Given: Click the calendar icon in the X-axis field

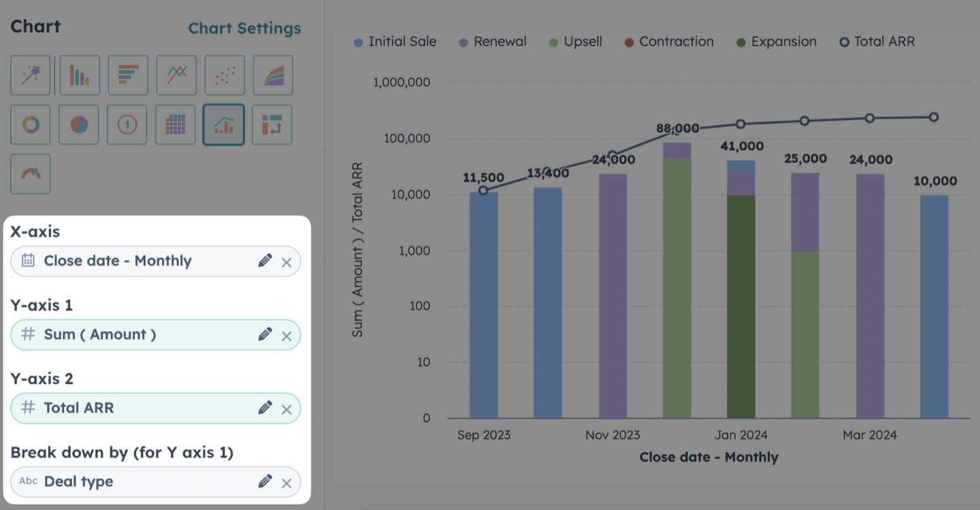Looking at the screenshot, I should (x=28, y=260).
